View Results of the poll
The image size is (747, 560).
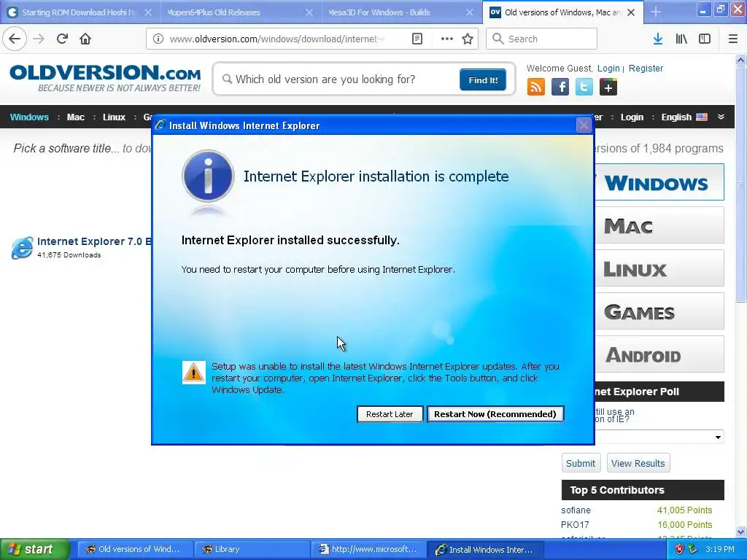pyautogui.click(x=638, y=463)
